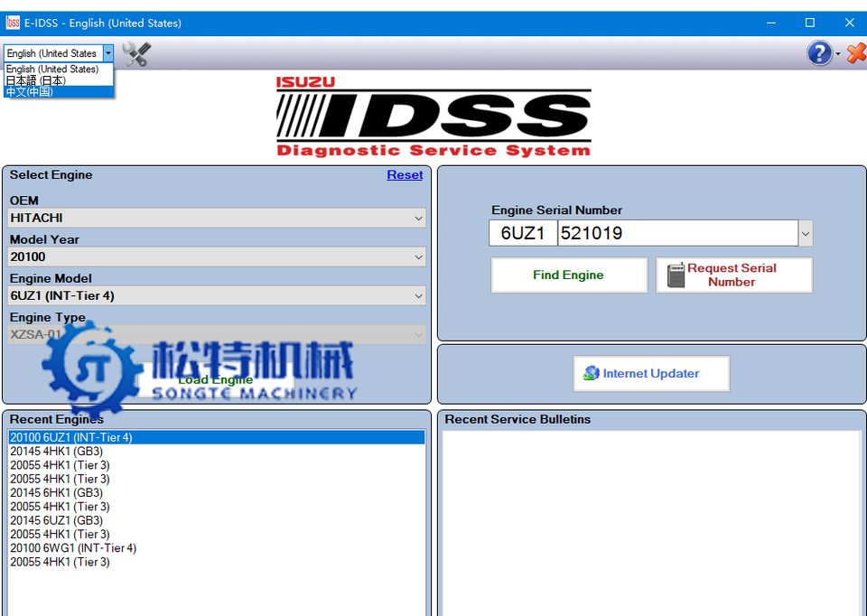The height and width of the screenshot is (616, 867).
Task: Click the Reset link
Action: pos(405,174)
